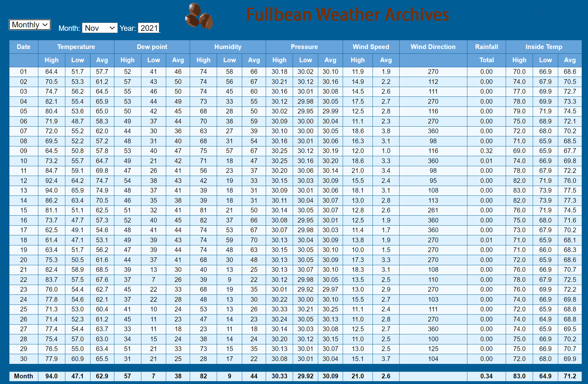Click wind direction 95 on day 12
Image resolution: width=588 pixels, height=384 pixels.
[x=433, y=181]
